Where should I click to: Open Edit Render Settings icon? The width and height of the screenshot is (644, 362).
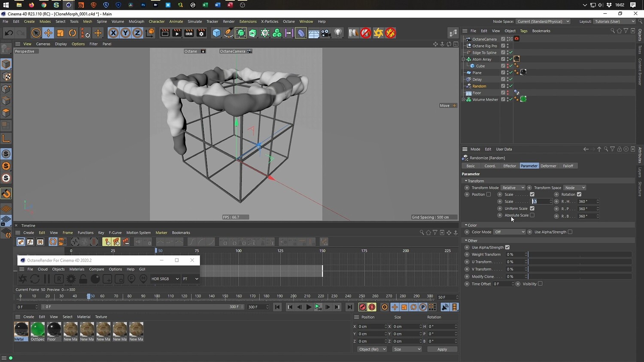tap(201, 33)
